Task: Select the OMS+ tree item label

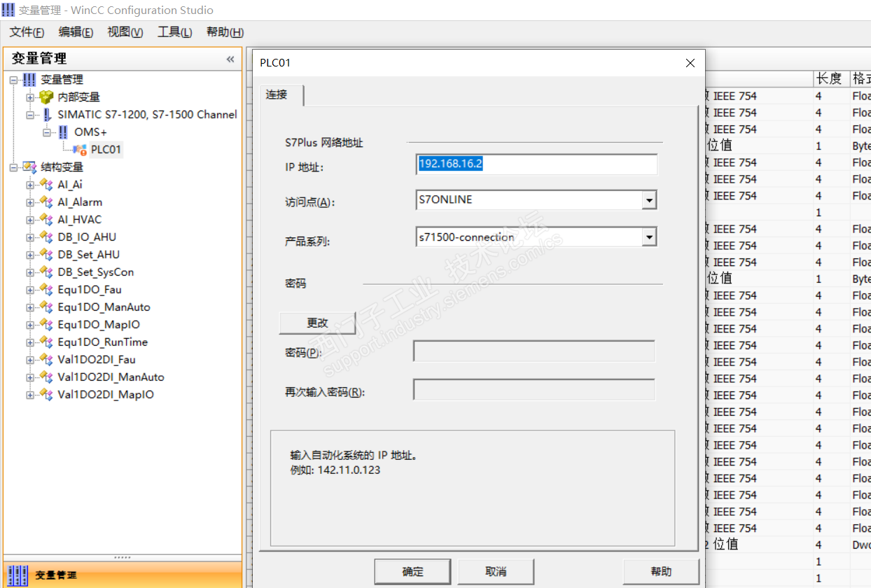Action: pyautogui.click(x=90, y=132)
